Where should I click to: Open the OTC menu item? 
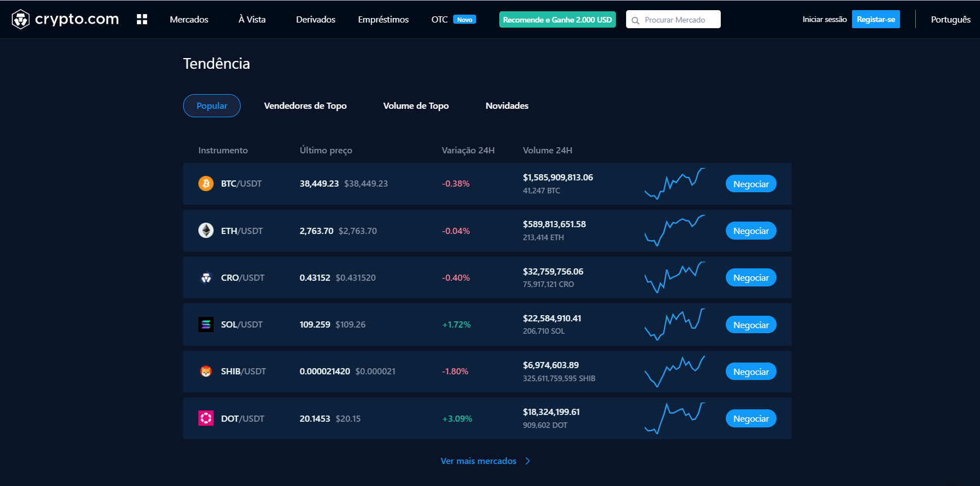[440, 20]
